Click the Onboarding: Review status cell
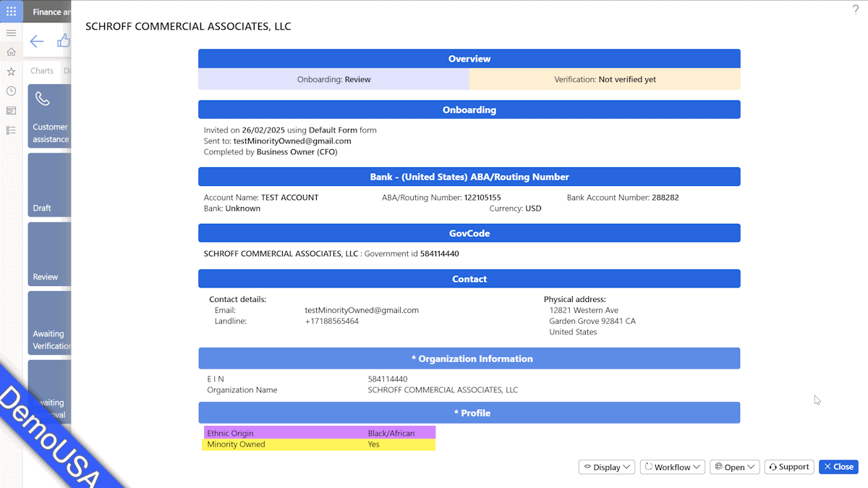 pyautogui.click(x=334, y=79)
